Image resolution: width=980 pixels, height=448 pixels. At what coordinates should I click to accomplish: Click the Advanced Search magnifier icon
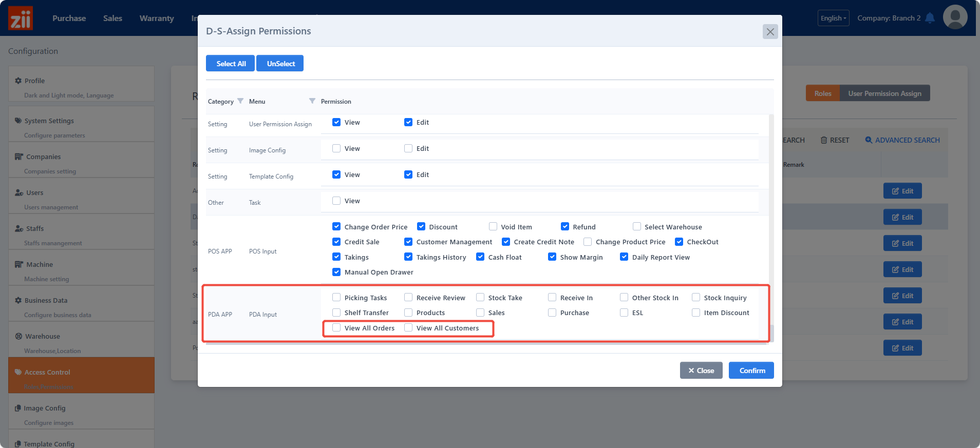click(x=869, y=140)
